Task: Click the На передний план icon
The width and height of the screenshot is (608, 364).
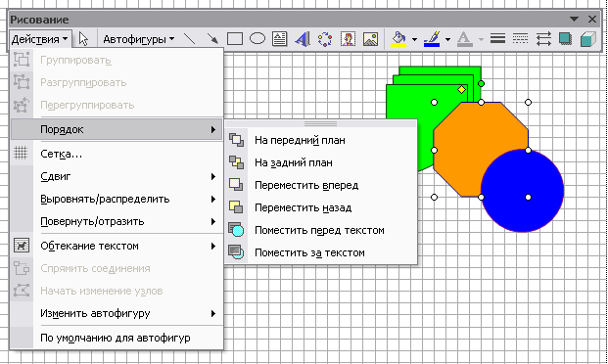Action: pos(236,140)
